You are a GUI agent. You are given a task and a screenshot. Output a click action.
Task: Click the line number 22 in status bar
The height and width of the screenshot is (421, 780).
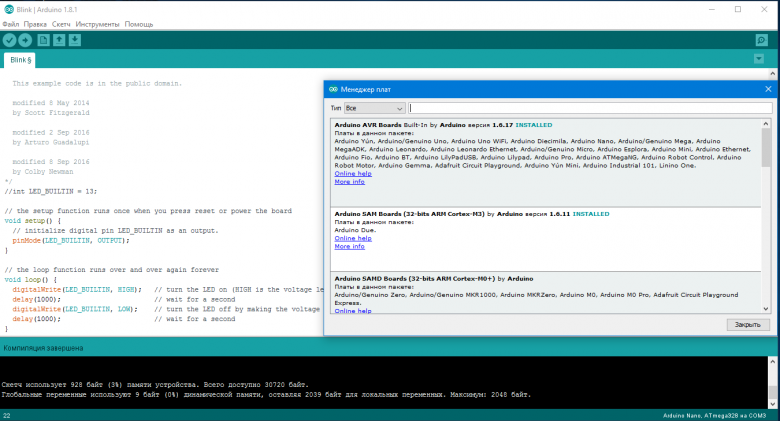tap(6, 415)
